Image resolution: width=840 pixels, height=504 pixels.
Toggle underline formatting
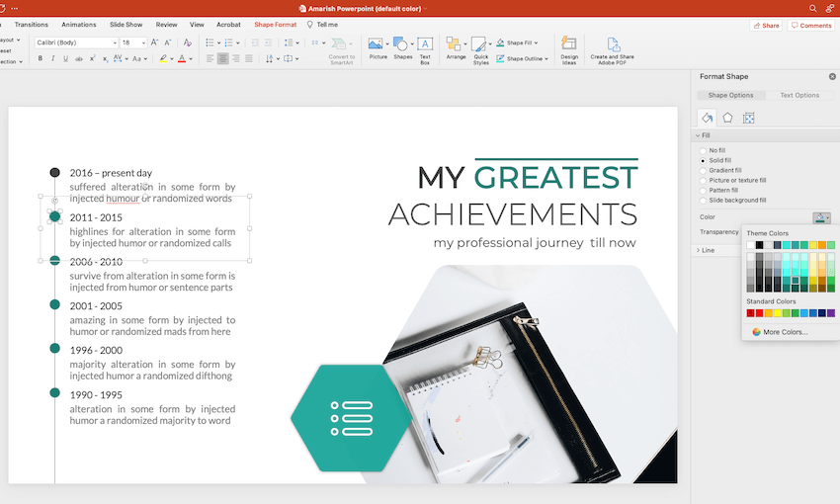pyautogui.click(x=65, y=59)
